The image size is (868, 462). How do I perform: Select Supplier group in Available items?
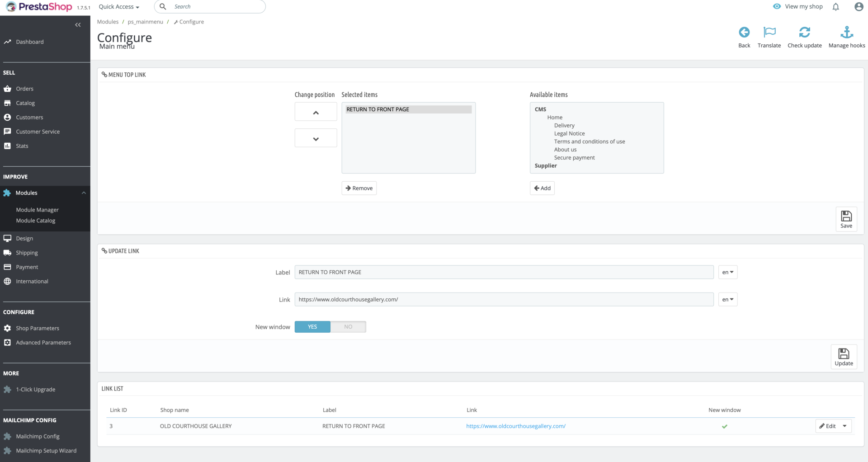point(546,165)
